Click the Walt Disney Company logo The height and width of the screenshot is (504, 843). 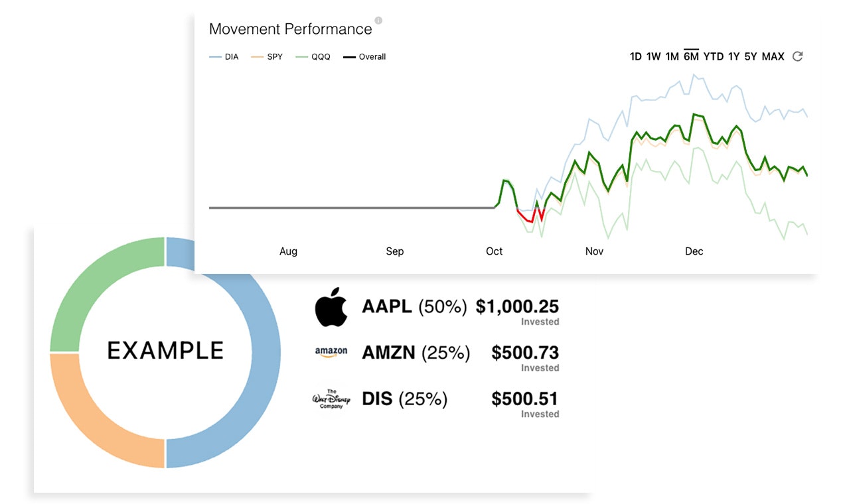coord(331,399)
